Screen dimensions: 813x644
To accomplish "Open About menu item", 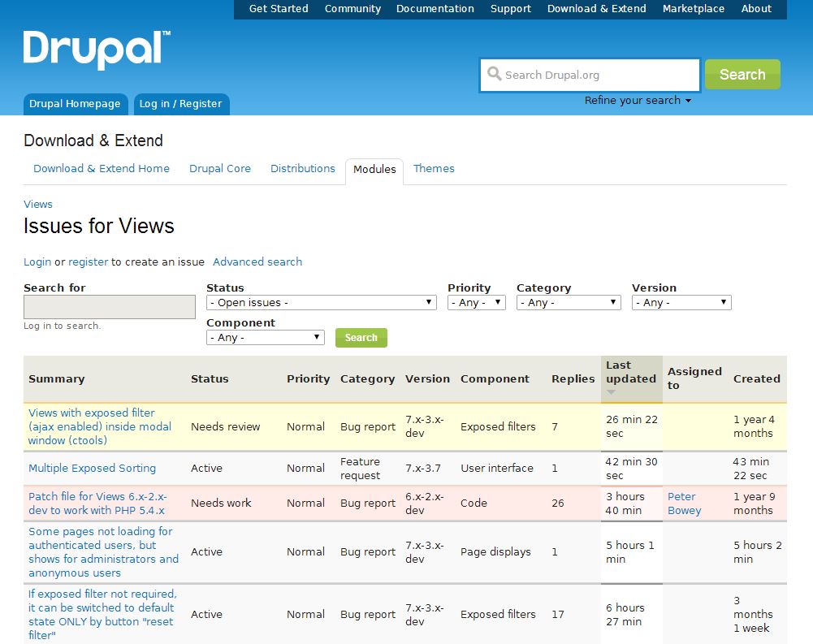I will click(756, 9).
